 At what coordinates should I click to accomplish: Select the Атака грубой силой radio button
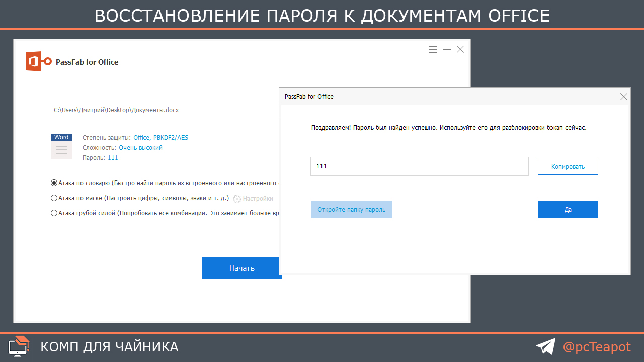(54, 213)
